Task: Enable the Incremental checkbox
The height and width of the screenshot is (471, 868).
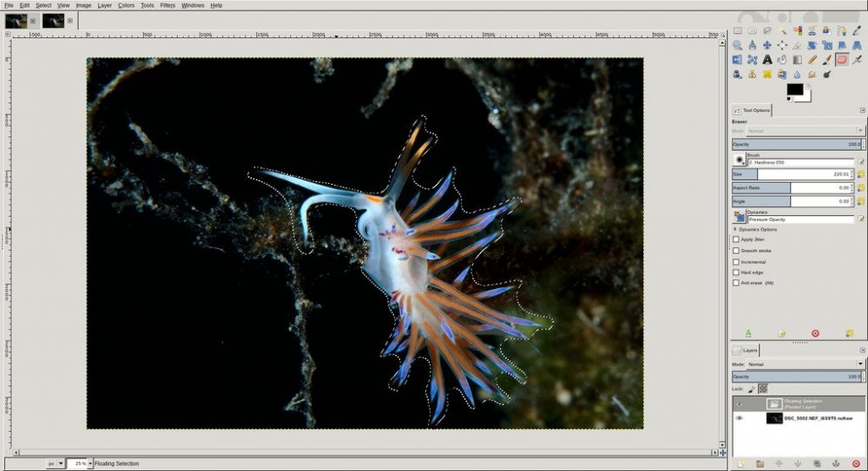Action: click(736, 262)
